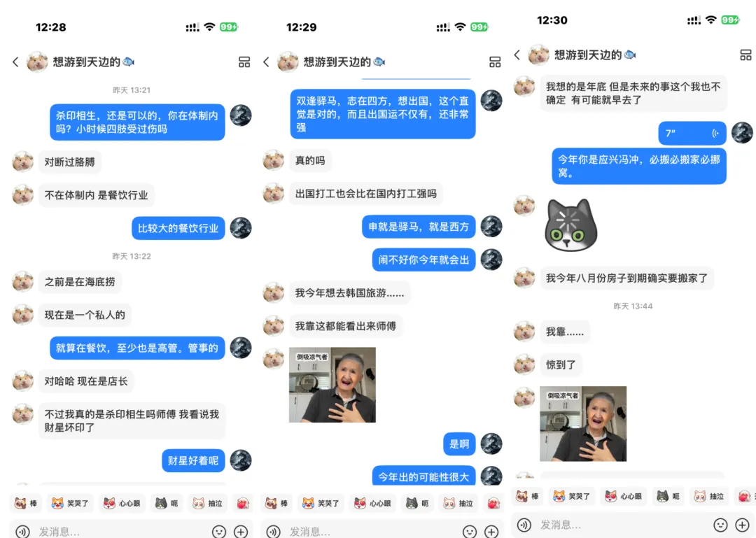The image size is (756, 538).
Task: Tap the voice input icon in the 12:29 chat
Action: (x=274, y=531)
